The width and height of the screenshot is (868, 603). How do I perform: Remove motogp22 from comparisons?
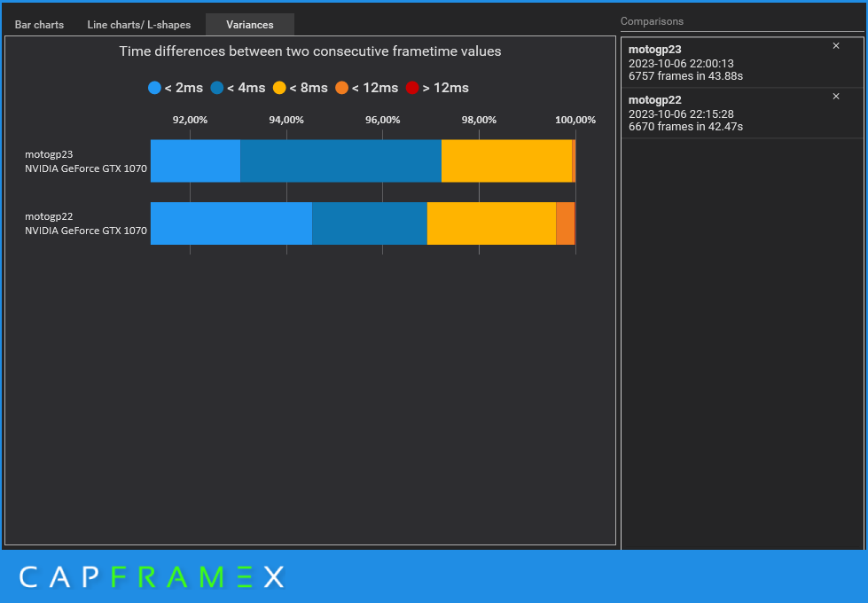(x=836, y=97)
